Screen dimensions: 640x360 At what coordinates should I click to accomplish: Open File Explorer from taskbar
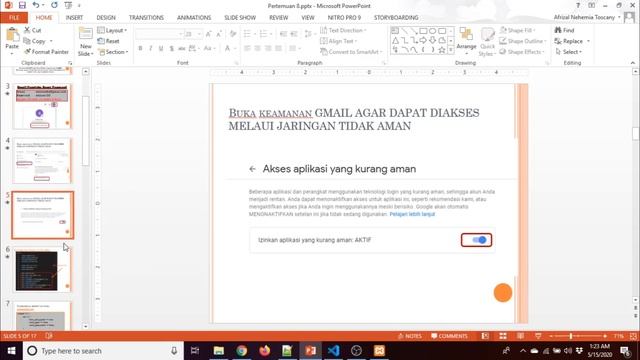(x=219, y=351)
